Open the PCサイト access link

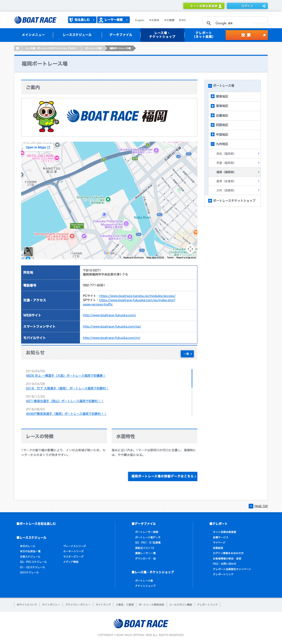[x=137, y=296]
